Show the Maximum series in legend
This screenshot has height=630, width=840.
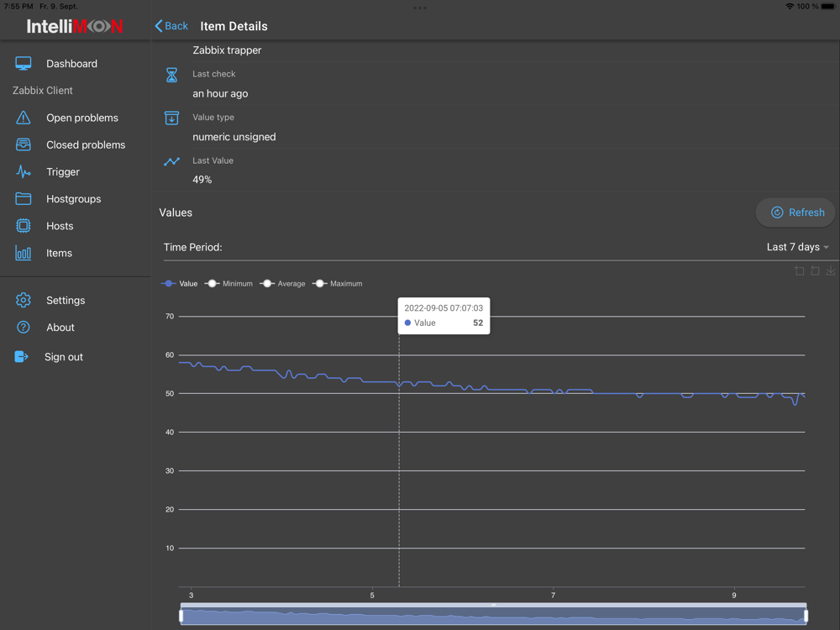[x=337, y=283]
